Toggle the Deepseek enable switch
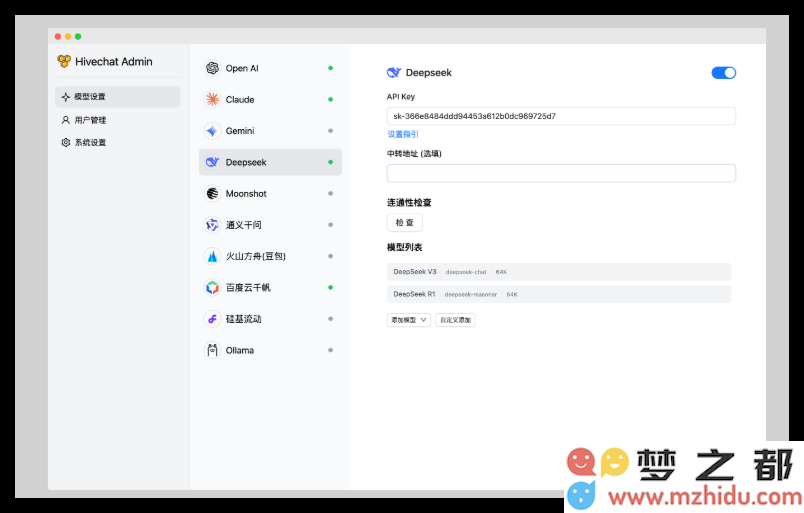 coord(723,73)
